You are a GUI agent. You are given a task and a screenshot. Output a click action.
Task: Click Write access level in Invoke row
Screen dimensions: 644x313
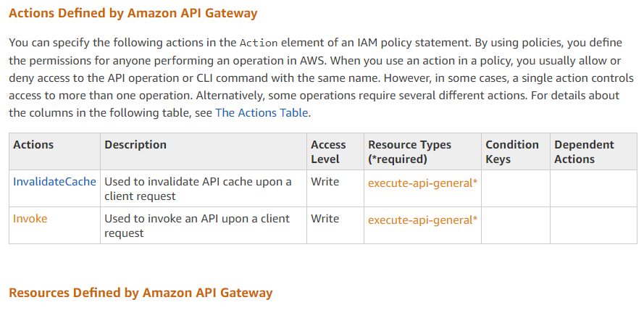(325, 219)
